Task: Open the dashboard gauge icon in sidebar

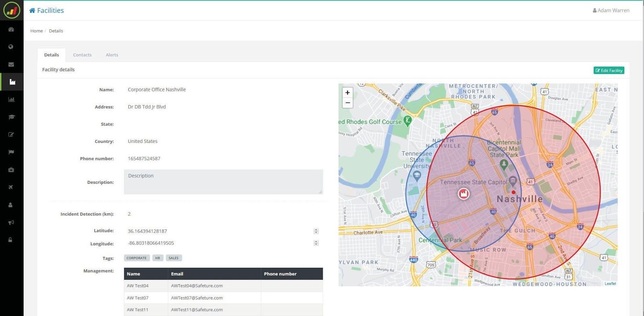Action: 11,29
